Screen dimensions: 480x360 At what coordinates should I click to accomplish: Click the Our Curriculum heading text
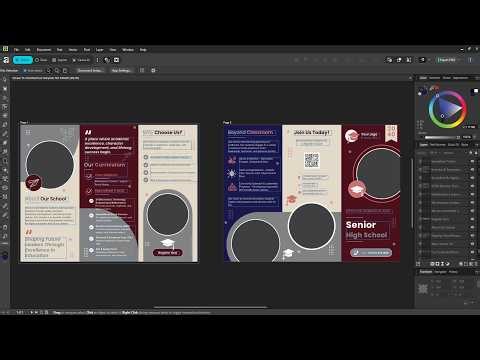[x=105, y=165]
